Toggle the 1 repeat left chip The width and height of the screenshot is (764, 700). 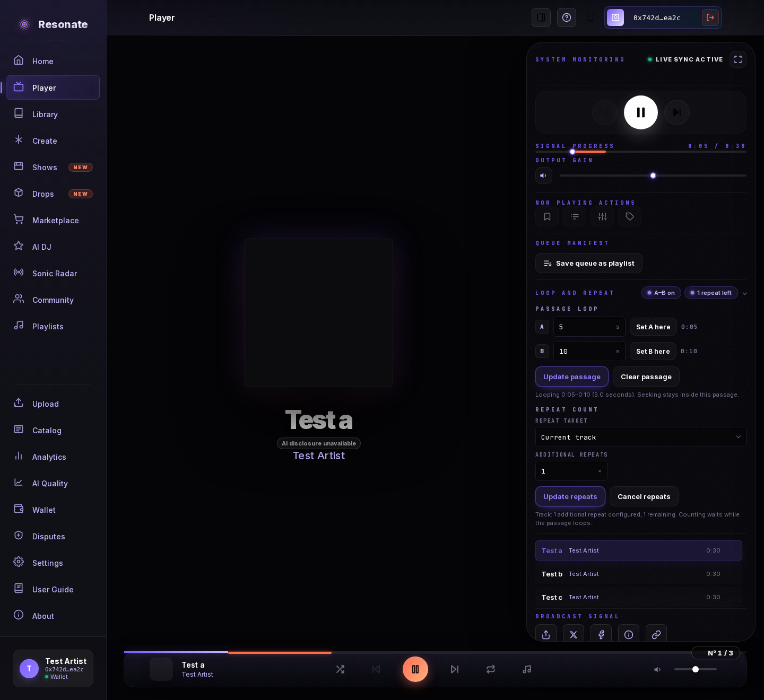711,293
